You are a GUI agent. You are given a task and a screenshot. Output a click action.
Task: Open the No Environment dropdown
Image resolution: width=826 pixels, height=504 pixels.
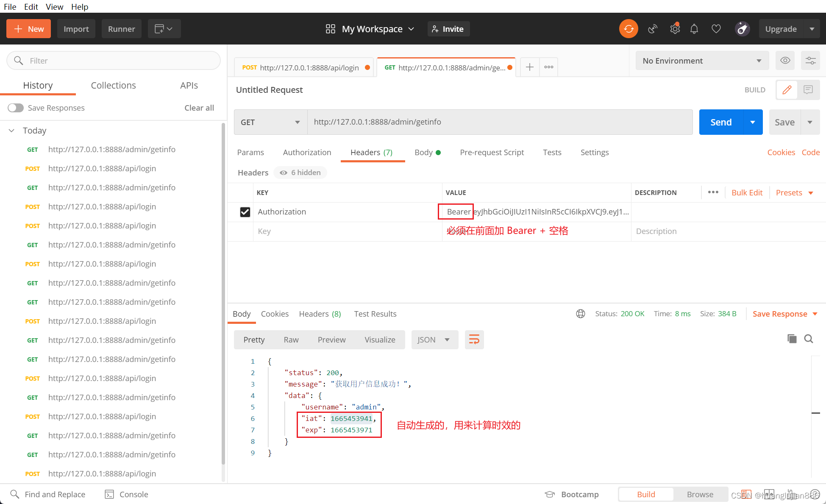click(702, 61)
